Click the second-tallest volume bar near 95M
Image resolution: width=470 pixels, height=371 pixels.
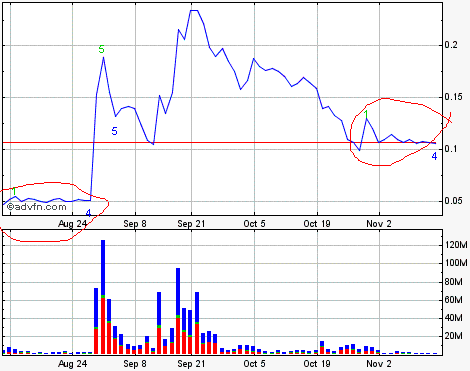point(178,311)
